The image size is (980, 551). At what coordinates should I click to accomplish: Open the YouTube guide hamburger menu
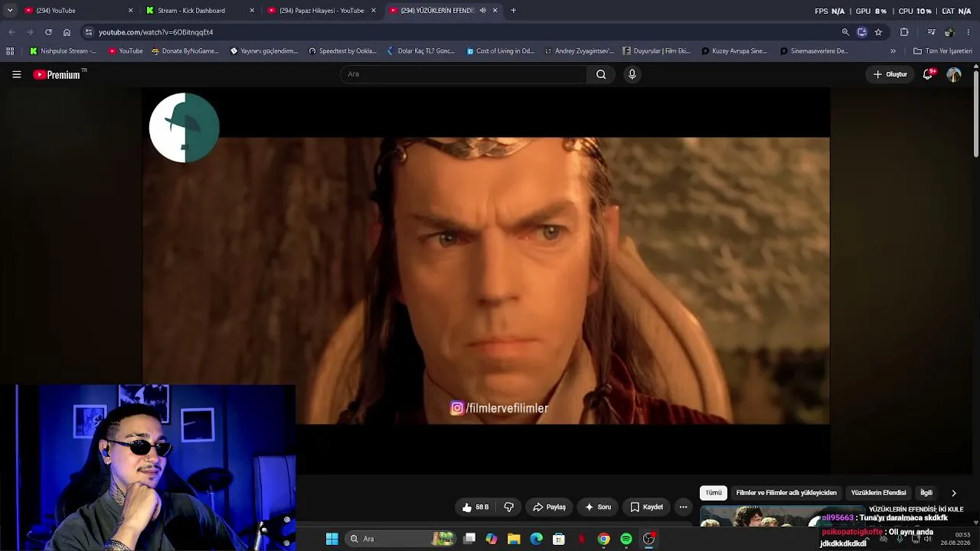[16, 74]
